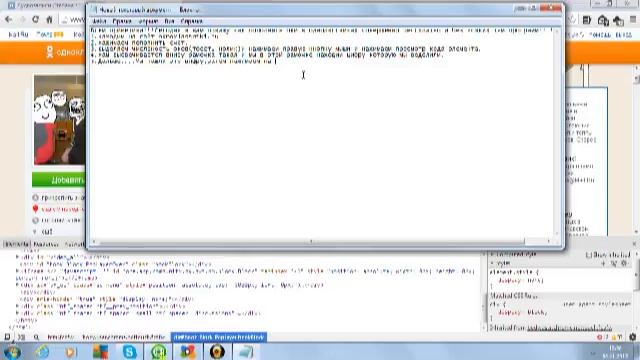
Task: Click the yellow warning count icon
Action: [x=613, y=337]
